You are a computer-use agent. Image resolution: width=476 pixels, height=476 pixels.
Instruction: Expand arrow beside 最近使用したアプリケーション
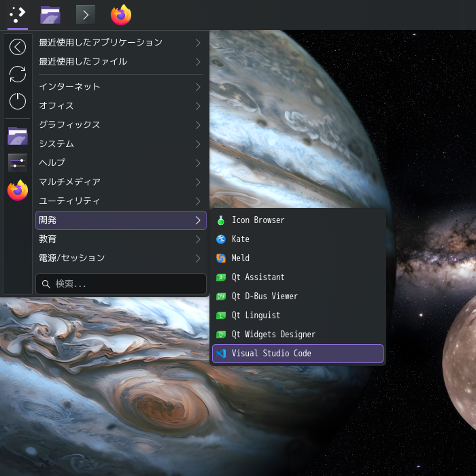tap(198, 43)
